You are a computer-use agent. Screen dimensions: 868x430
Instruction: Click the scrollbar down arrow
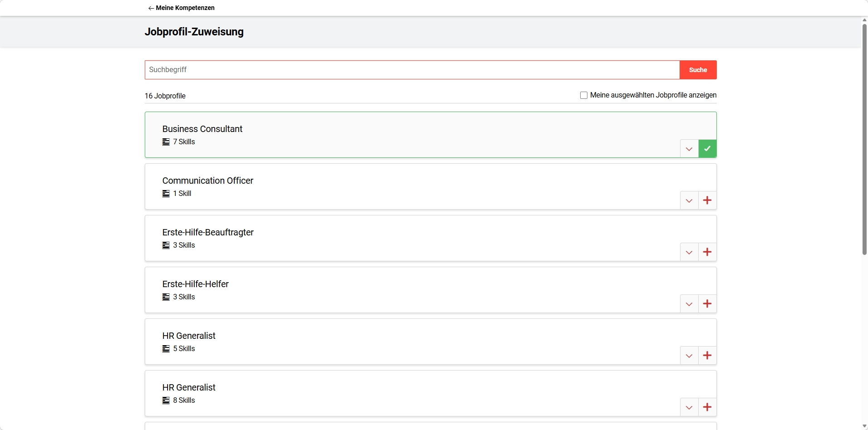[864, 426]
